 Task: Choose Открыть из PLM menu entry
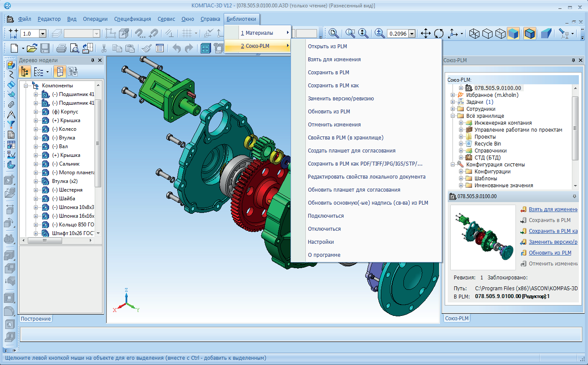pyautogui.click(x=367, y=46)
